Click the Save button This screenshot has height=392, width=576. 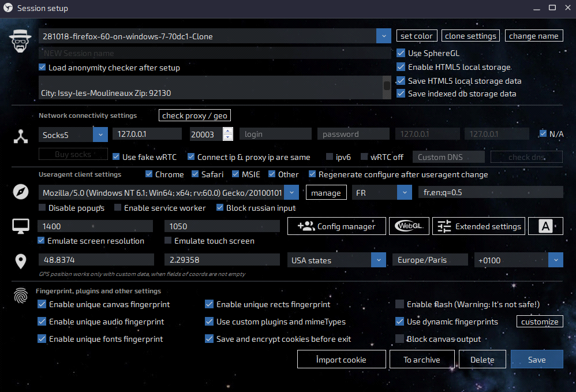click(x=536, y=360)
